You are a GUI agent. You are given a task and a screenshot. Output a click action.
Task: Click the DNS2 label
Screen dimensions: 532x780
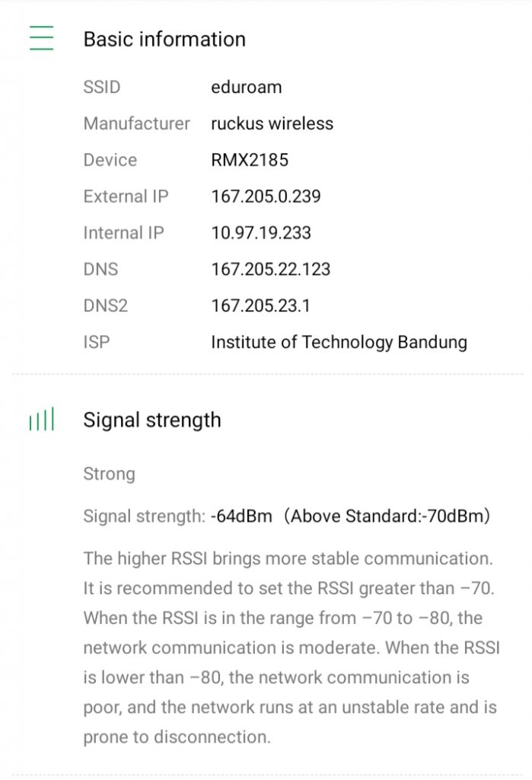(x=106, y=306)
